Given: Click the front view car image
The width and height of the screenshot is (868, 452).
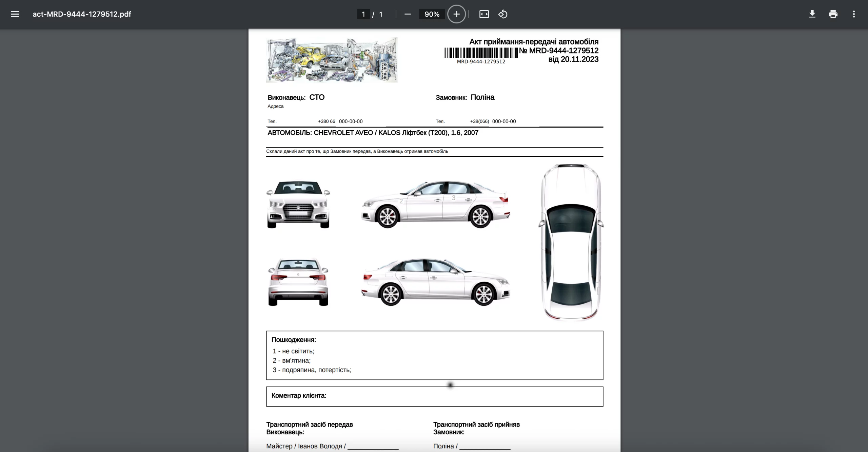Looking at the screenshot, I should (x=298, y=204).
